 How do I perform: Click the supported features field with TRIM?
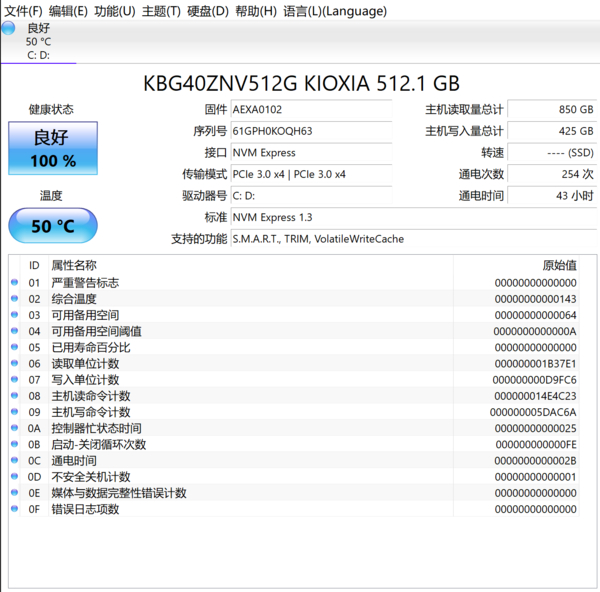coord(414,239)
